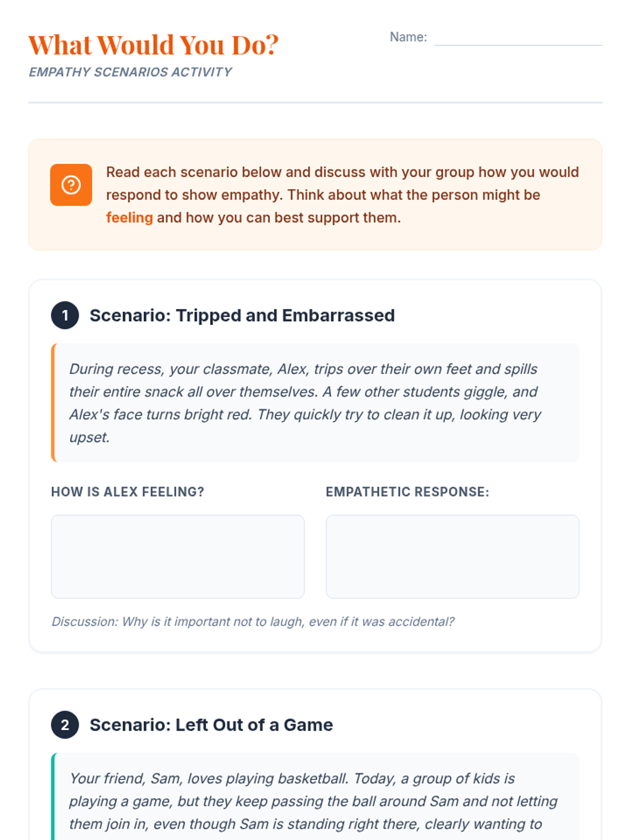Click the orange question mark icon

(71, 185)
